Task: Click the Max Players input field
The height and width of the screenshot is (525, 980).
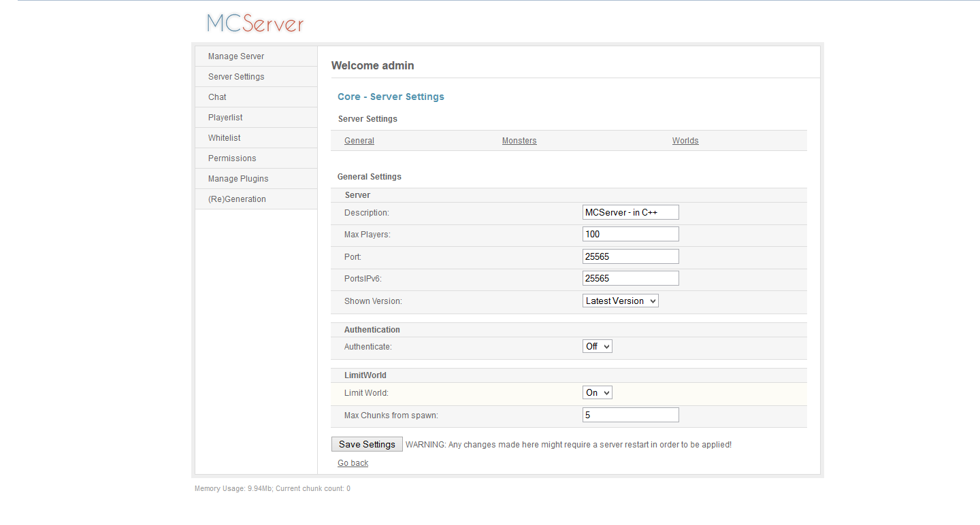Action: coord(630,234)
